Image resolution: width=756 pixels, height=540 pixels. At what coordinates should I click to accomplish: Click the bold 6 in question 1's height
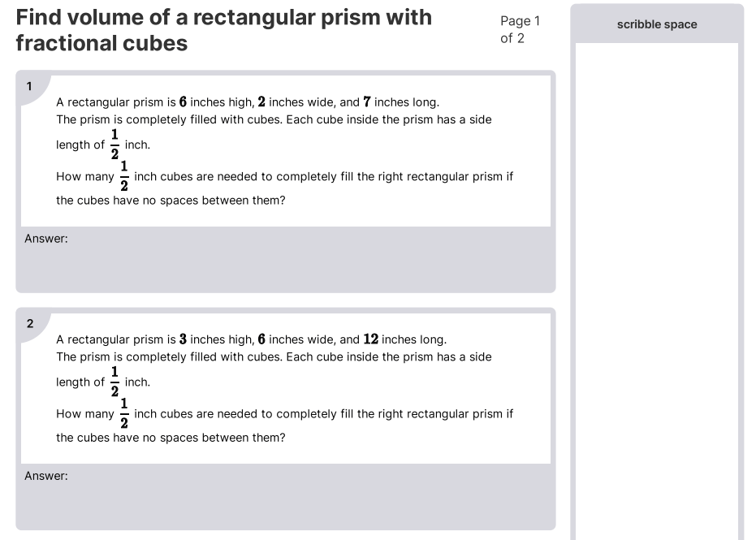click(183, 102)
